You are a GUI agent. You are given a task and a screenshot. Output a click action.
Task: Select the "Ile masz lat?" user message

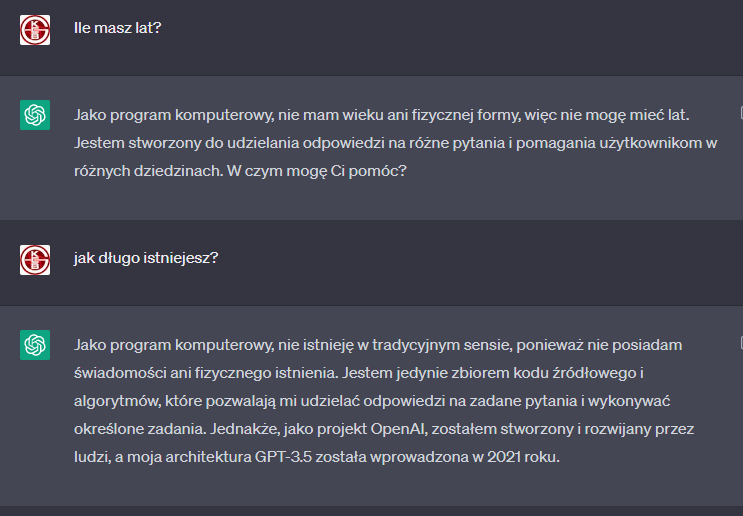(x=118, y=28)
